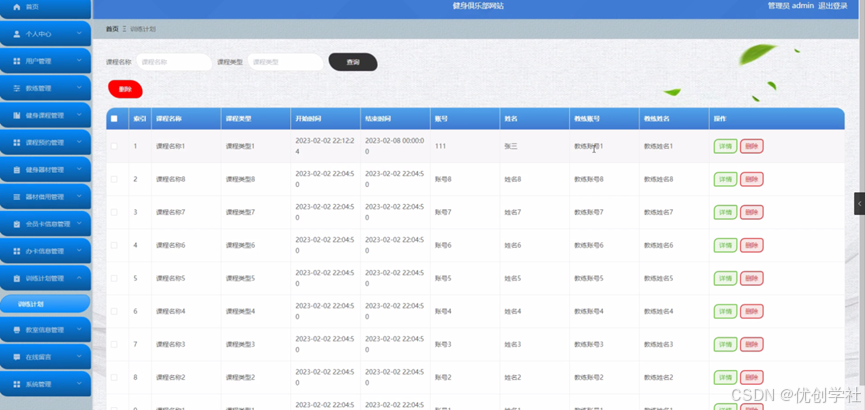Expand the 健身课程管理 chevron
865x410 pixels.
[x=79, y=115]
